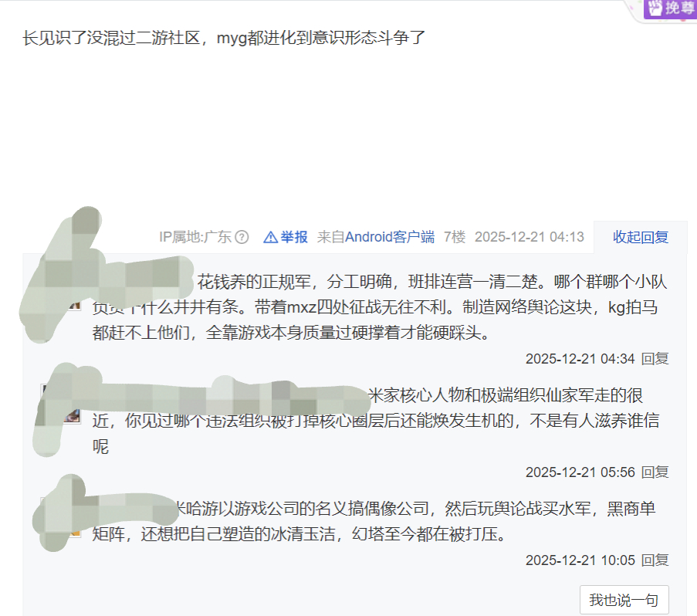The width and height of the screenshot is (697, 616).
Task: Click the purple badge icon at top right
Action: pos(670,9)
